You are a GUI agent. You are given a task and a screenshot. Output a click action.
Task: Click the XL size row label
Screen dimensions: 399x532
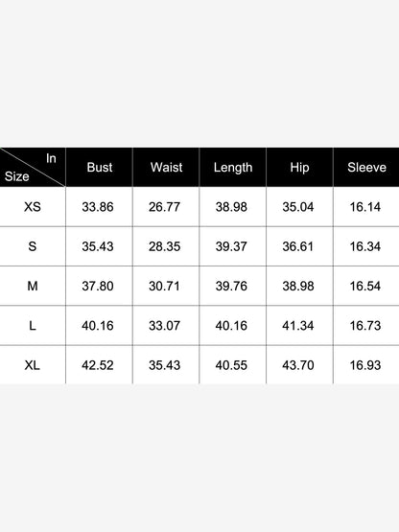click(x=33, y=365)
